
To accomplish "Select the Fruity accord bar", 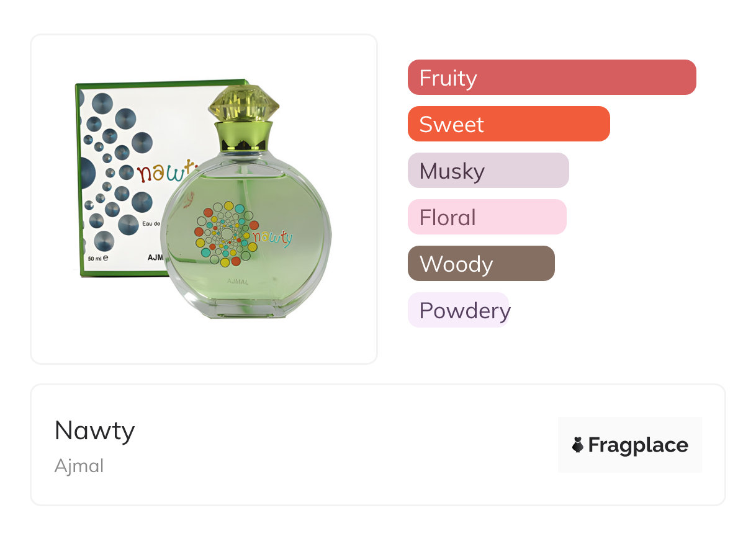I will click(x=551, y=78).
